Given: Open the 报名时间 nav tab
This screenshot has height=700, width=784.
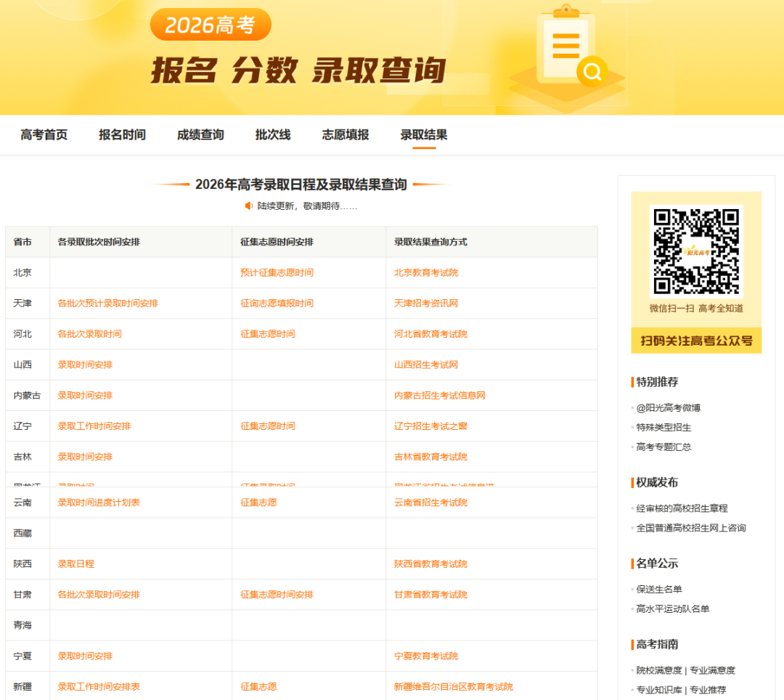Looking at the screenshot, I should (122, 135).
